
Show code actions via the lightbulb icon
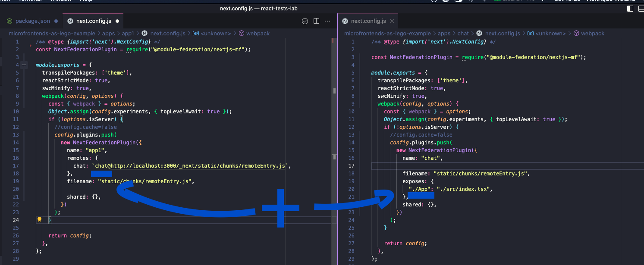39,220
